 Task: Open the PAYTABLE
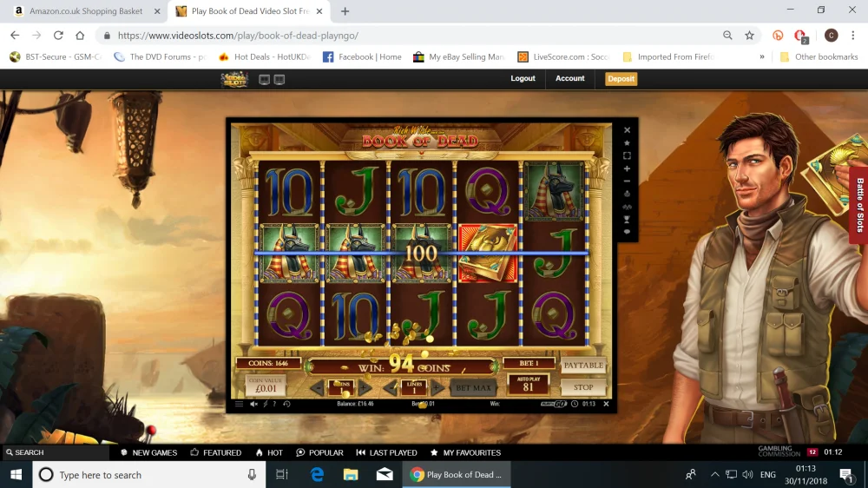click(583, 365)
